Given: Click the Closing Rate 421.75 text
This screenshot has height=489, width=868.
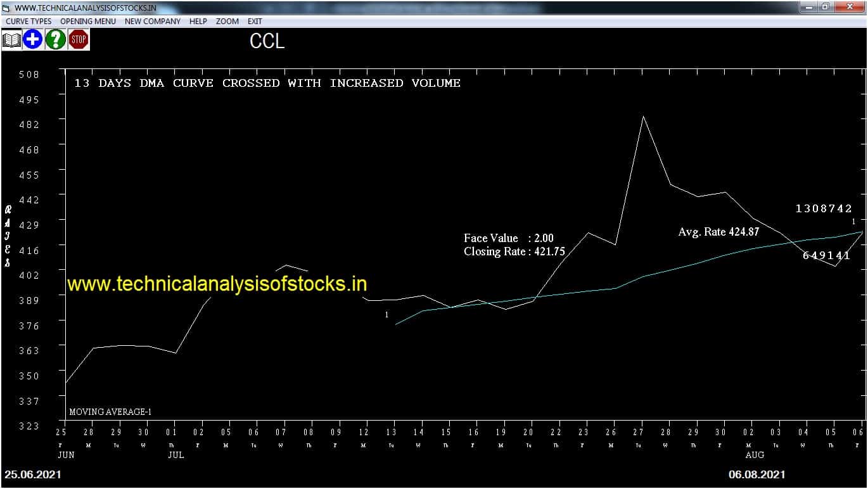Looking at the screenshot, I should click(514, 251).
